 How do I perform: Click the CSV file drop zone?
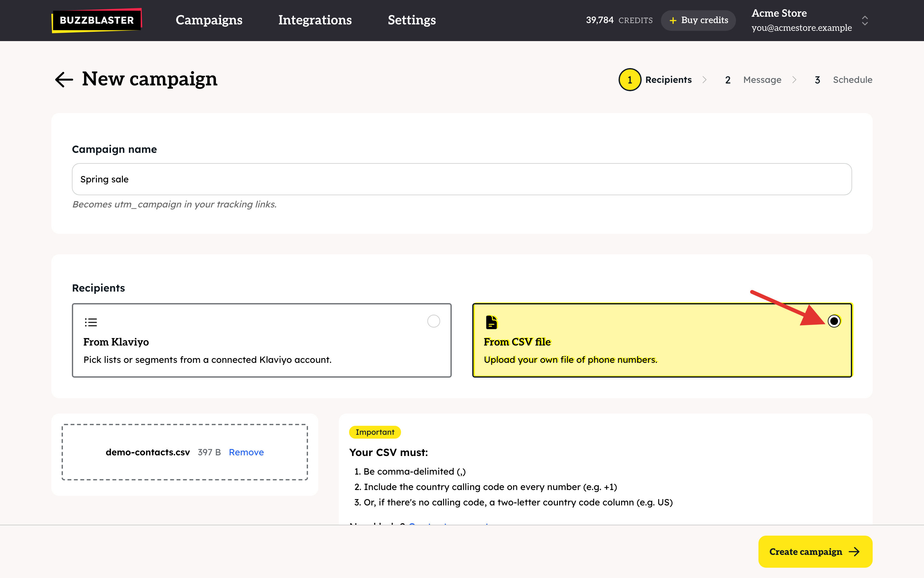click(x=185, y=452)
